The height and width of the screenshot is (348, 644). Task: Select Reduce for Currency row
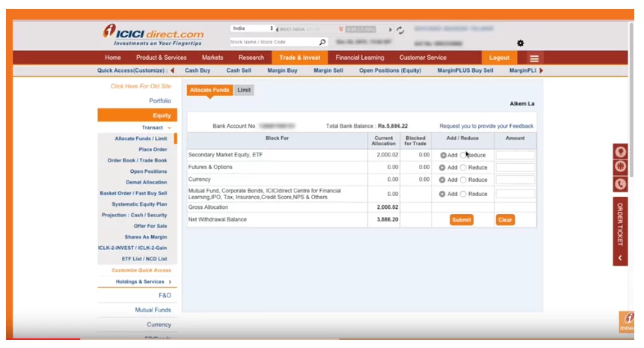pyautogui.click(x=463, y=180)
